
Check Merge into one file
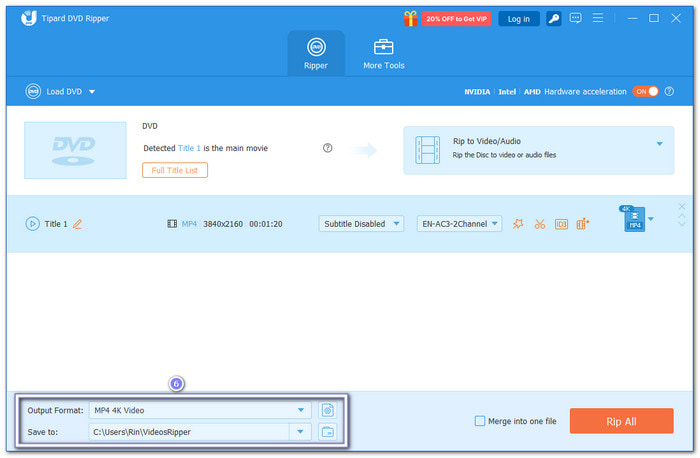pos(480,421)
